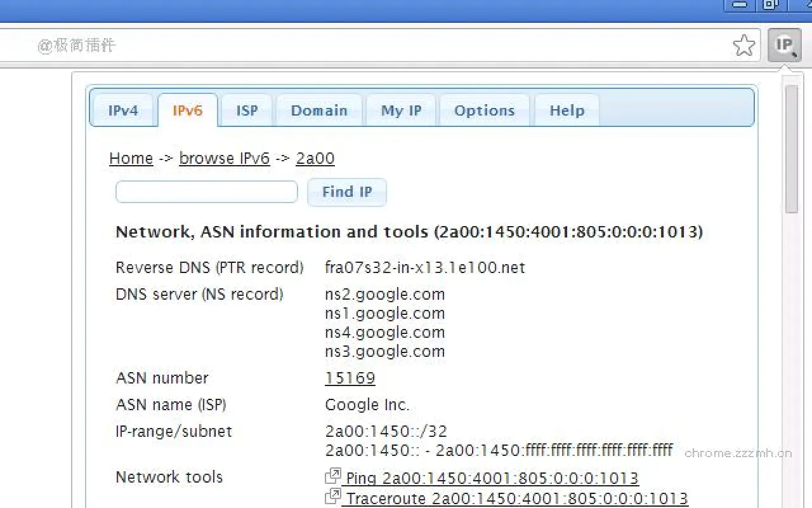Select the IP range ending ffff:ffff text
The image size is (812, 508).
[499, 450]
